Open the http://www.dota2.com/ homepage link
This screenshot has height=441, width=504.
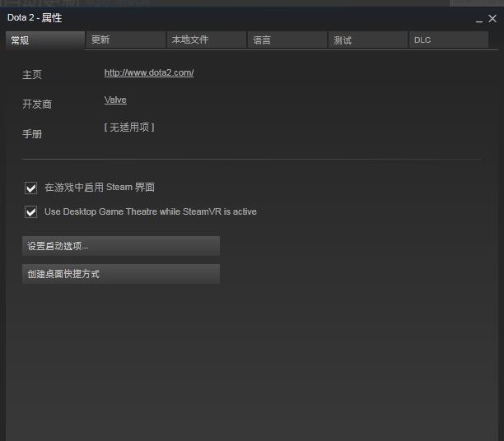(149, 72)
